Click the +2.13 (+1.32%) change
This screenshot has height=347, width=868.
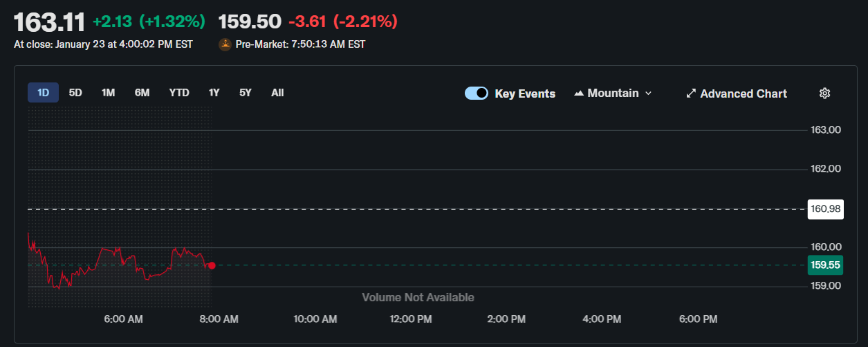149,21
